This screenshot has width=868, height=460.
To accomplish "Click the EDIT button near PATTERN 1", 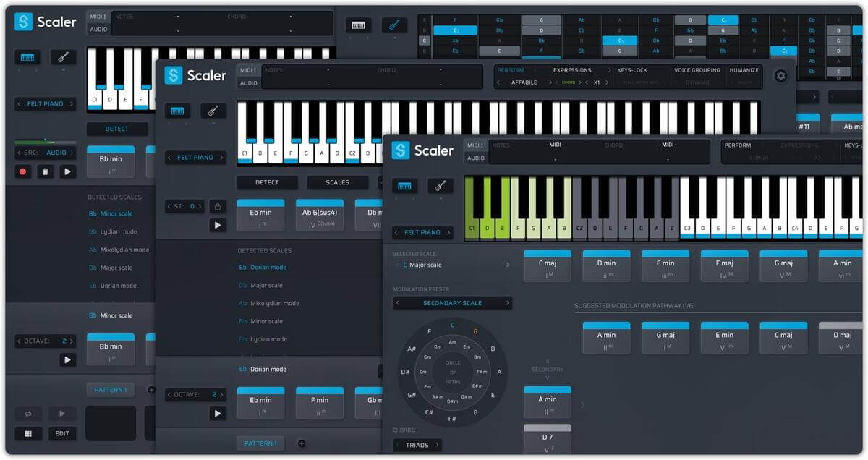I will (x=62, y=433).
